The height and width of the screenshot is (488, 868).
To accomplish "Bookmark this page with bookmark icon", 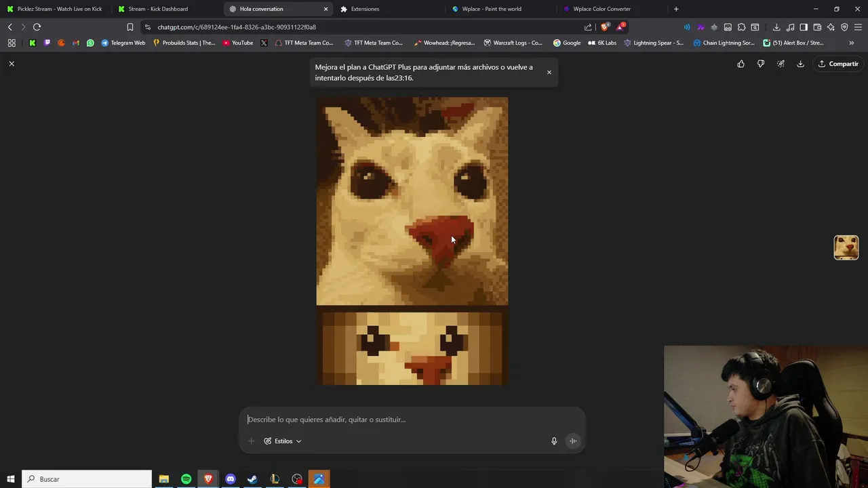I will point(130,27).
